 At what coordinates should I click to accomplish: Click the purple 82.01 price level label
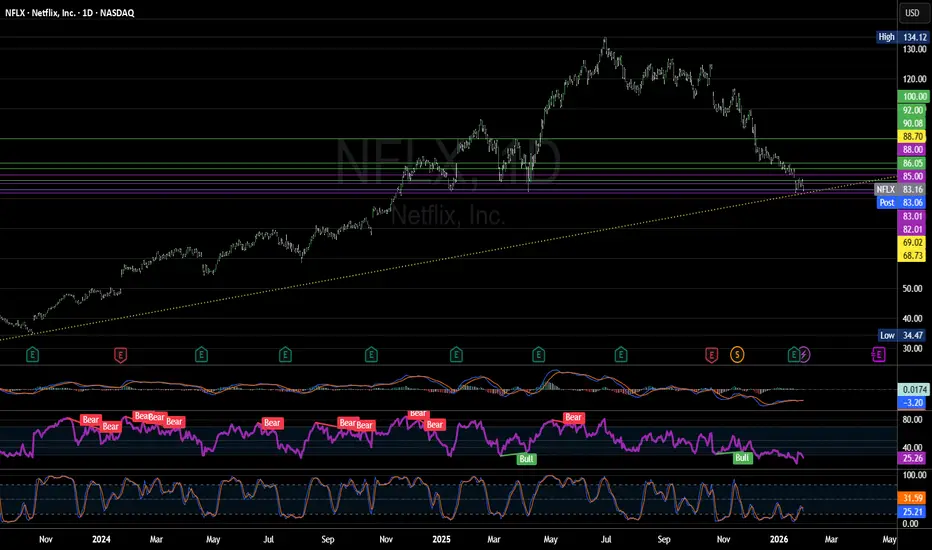click(913, 230)
